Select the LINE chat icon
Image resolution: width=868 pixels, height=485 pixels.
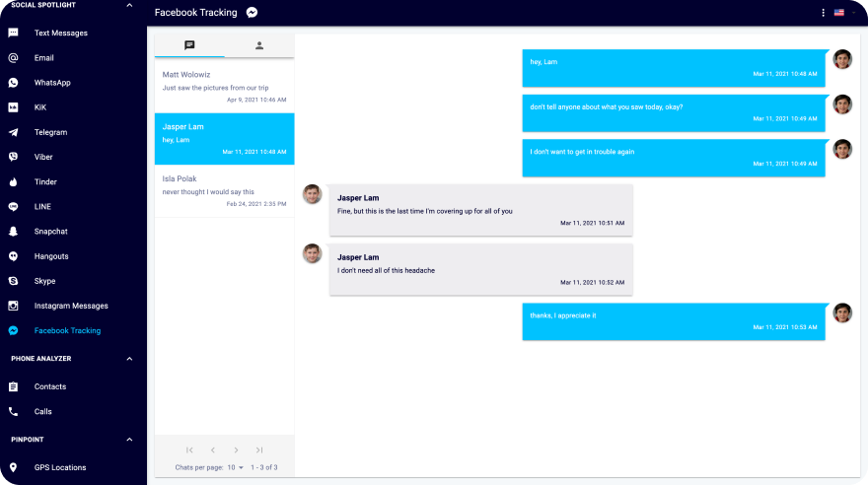[13, 207]
